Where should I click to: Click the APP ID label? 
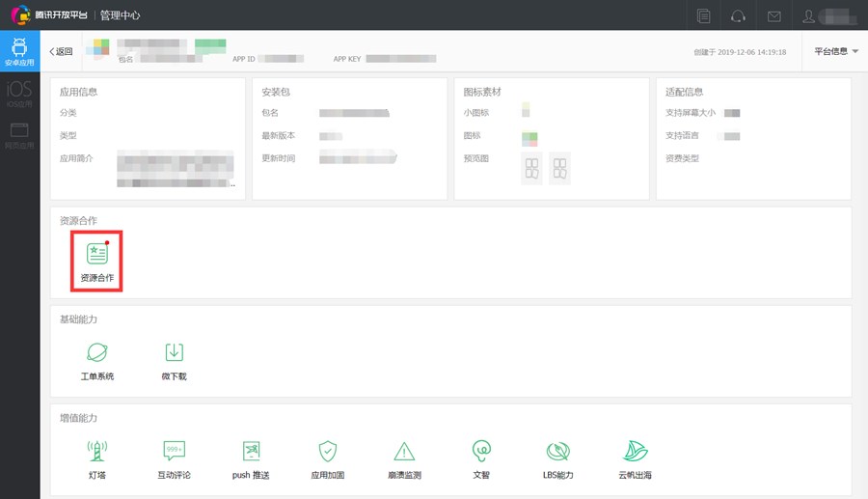click(244, 59)
